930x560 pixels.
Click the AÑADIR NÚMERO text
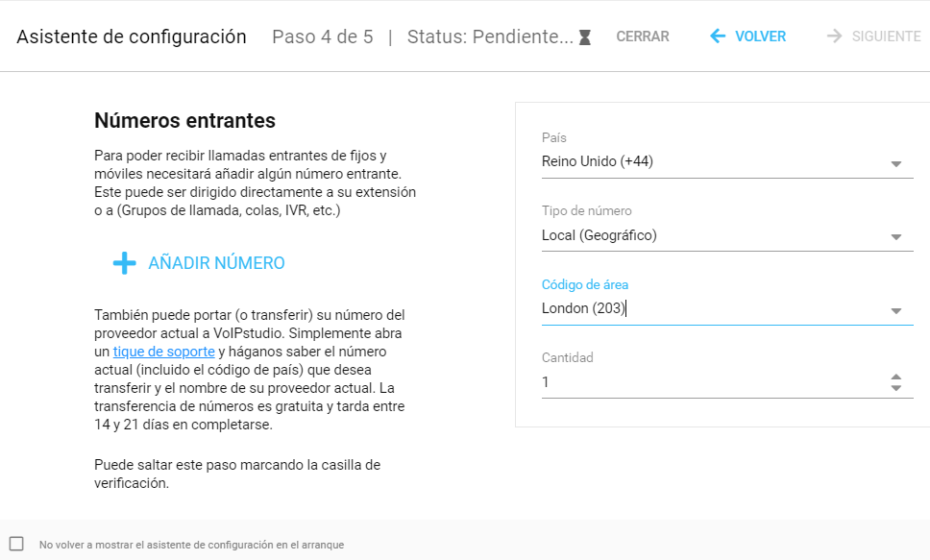216,263
